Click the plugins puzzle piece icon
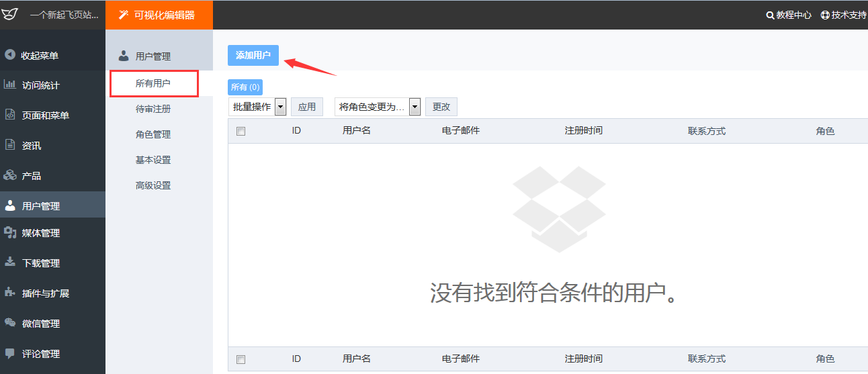The height and width of the screenshot is (374, 868). coord(10,292)
